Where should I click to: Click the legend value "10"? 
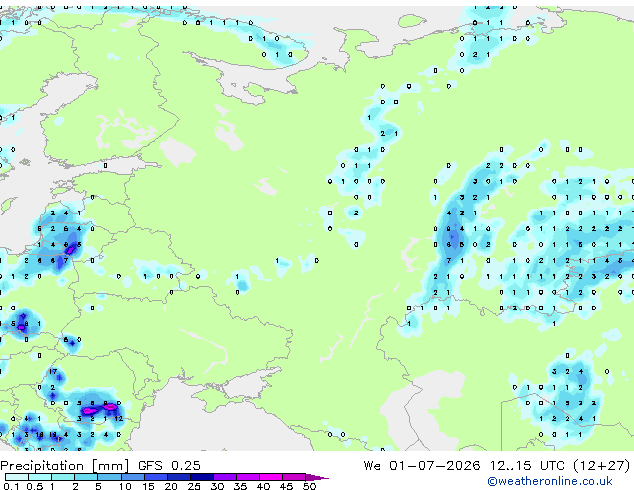(125, 486)
